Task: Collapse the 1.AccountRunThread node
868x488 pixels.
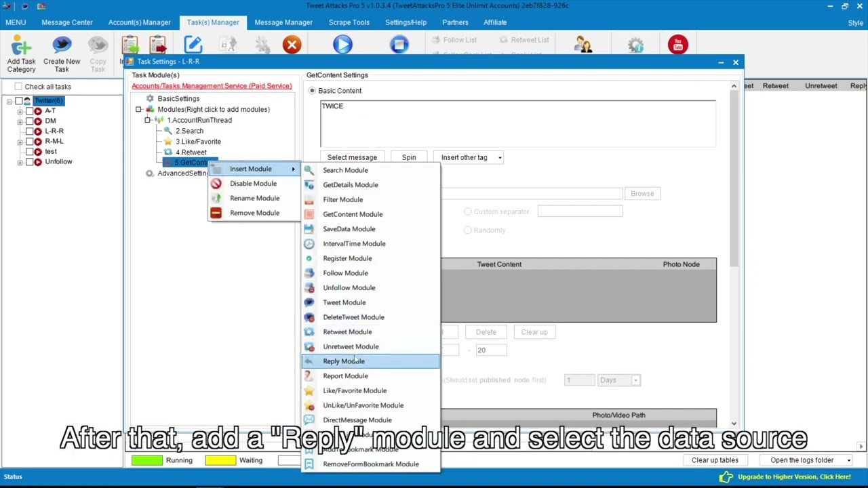Action: coord(148,121)
